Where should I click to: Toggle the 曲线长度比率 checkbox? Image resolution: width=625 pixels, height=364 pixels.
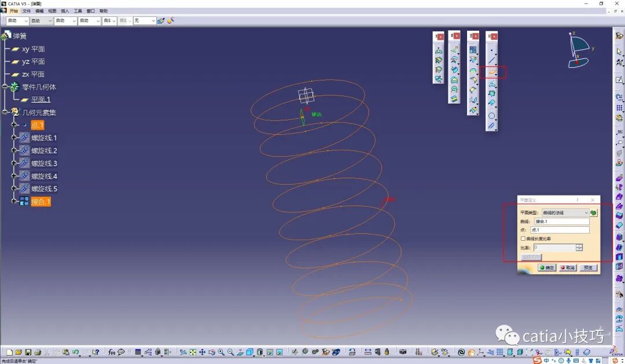click(523, 238)
